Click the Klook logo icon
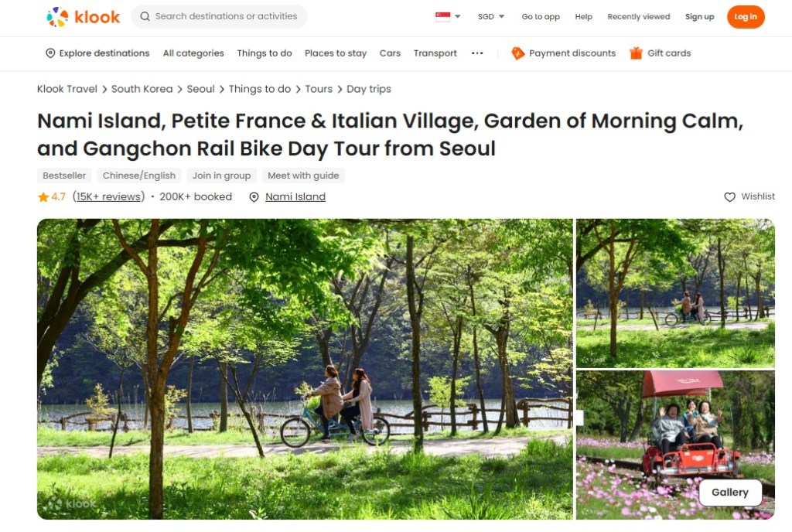792x532 pixels. point(57,17)
